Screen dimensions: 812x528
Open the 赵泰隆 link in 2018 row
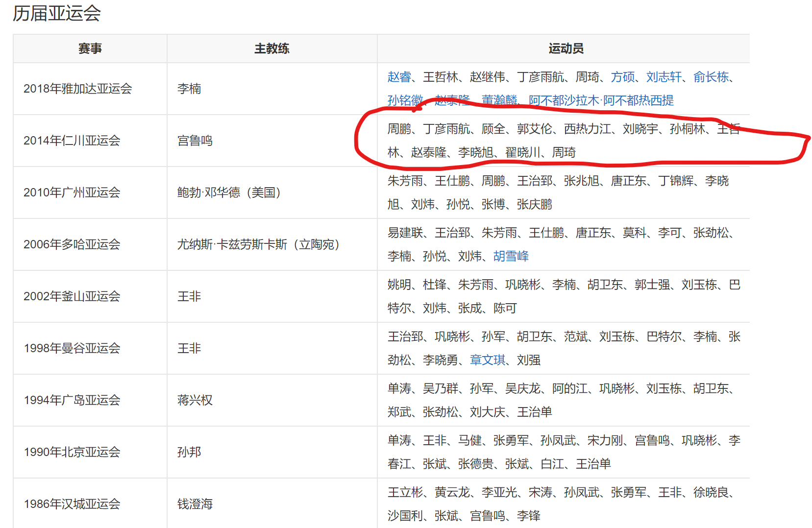pyautogui.click(x=452, y=100)
